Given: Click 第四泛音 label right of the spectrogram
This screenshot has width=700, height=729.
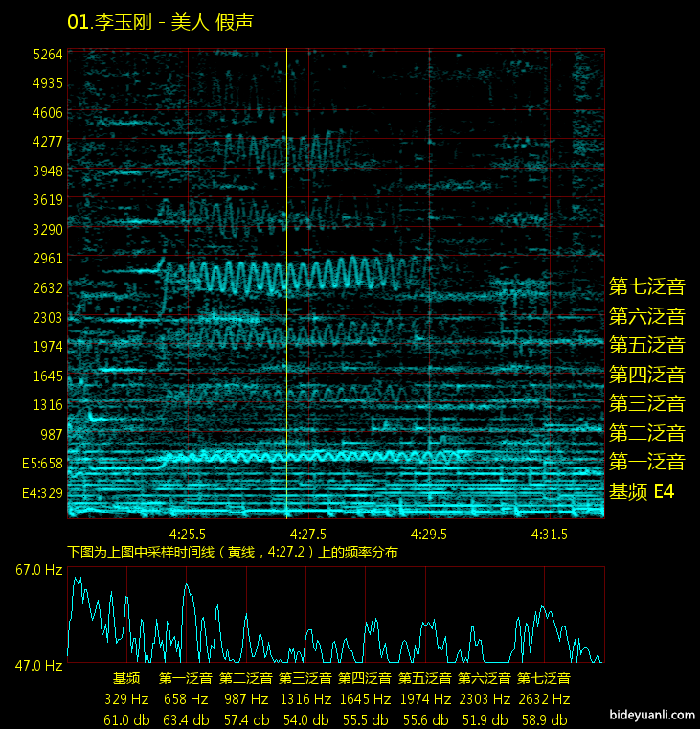Looking at the screenshot, I should [647, 375].
